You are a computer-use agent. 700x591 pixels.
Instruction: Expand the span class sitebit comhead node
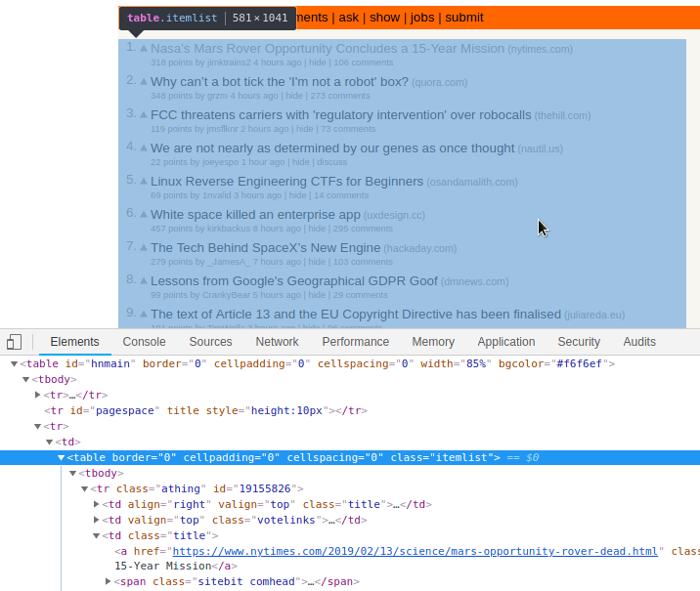click(x=108, y=581)
